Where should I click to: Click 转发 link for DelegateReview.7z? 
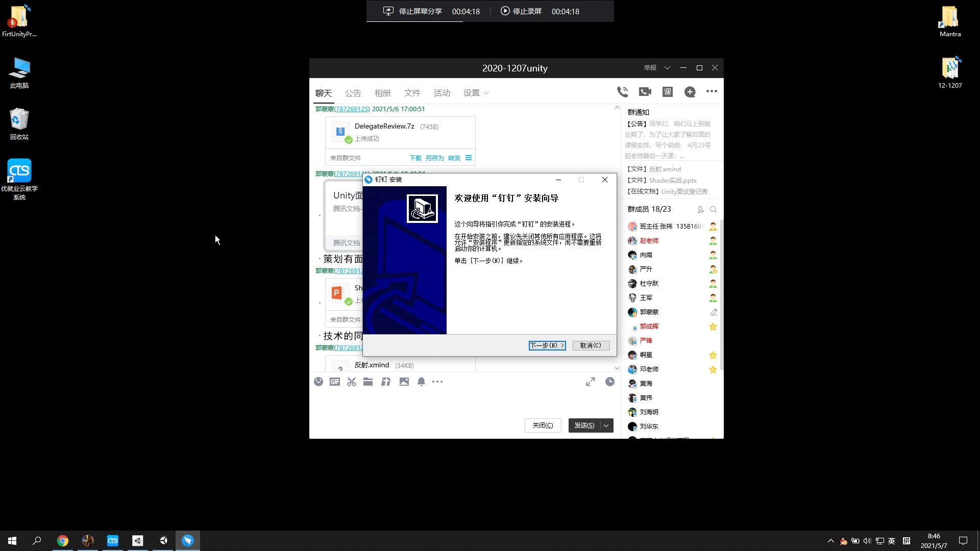[x=454, y=158]
